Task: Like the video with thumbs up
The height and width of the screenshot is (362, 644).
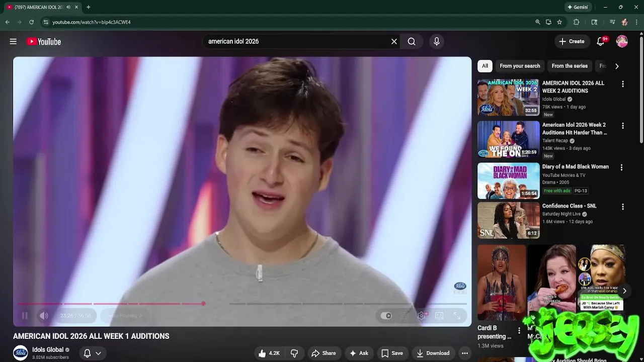Action: [269, 353]
